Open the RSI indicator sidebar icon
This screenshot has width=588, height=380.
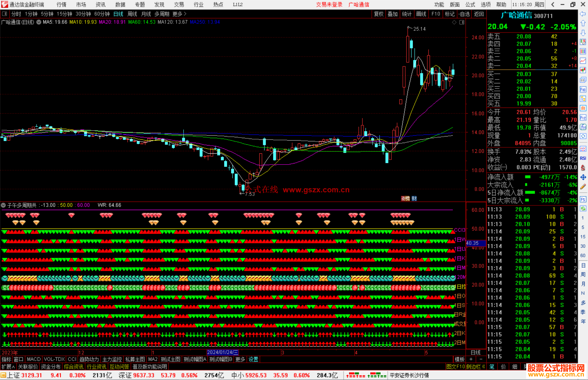click(583, 158)
